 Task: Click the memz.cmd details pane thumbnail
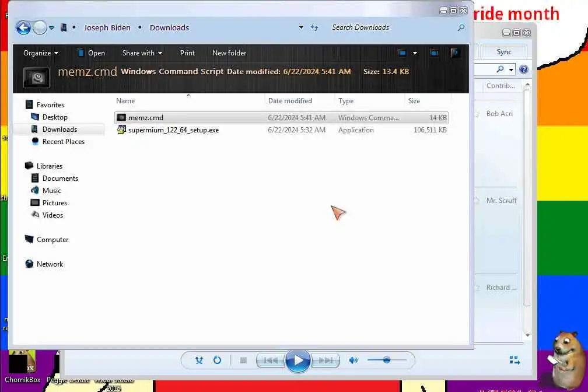click(36, 77)
